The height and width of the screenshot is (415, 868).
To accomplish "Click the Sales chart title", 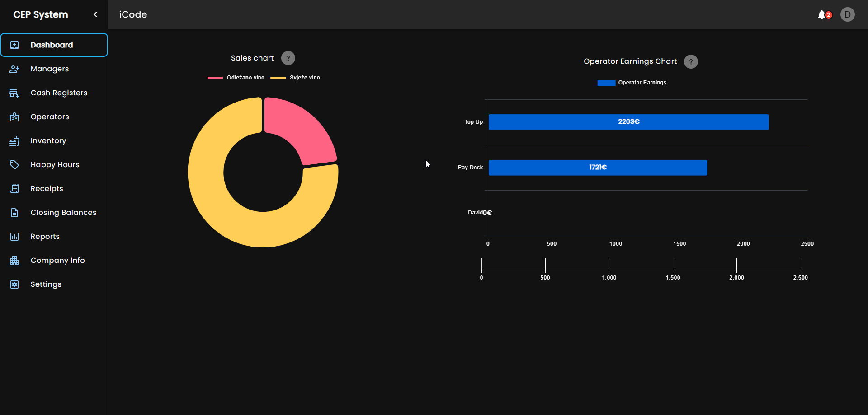I will tap(252, 58).
